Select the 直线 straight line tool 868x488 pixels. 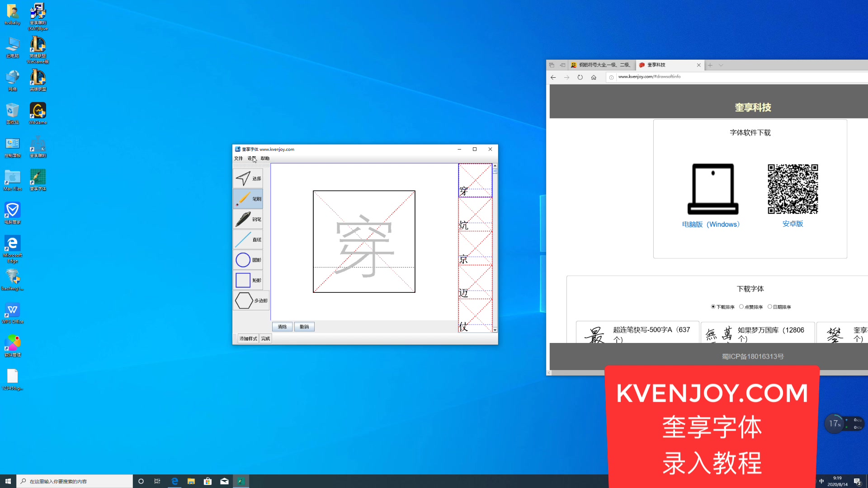(x=248, y=239)
